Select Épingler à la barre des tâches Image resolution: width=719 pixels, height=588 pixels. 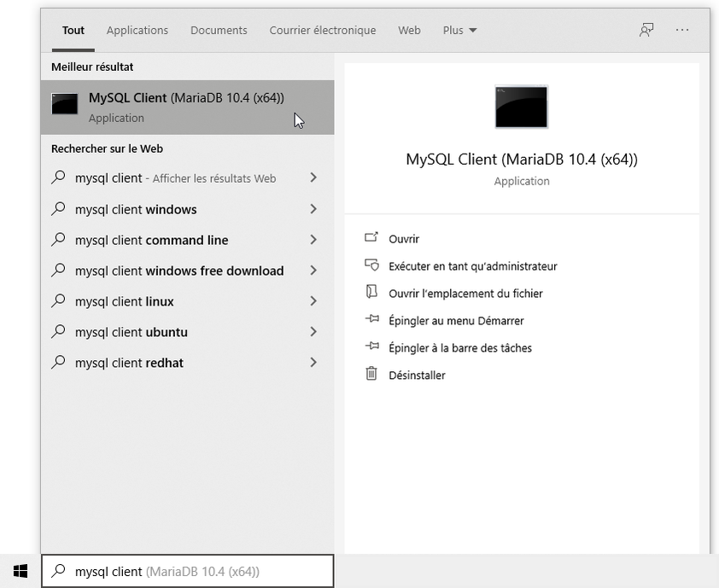click(460, 348)
